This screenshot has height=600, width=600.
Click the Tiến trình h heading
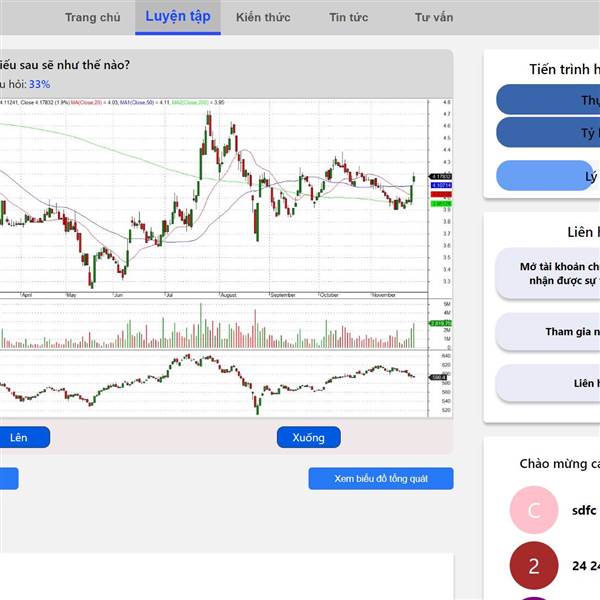[564, 69]
